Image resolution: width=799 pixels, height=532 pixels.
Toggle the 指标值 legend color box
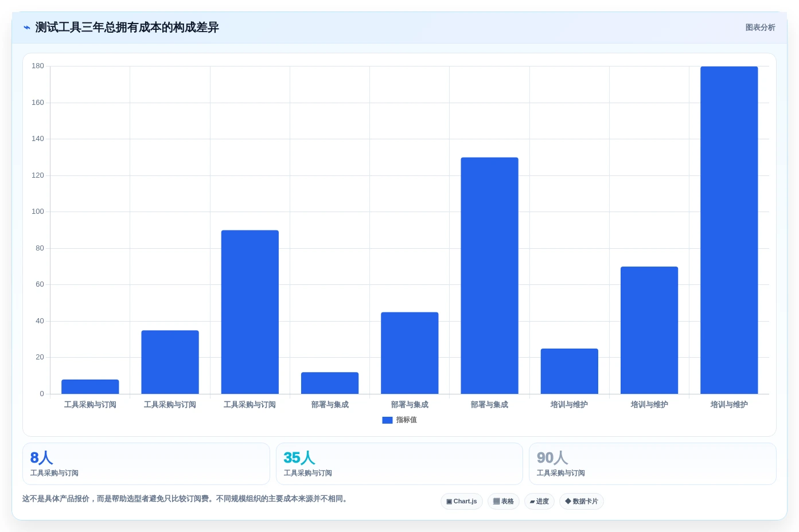click(x=387, y=420)
